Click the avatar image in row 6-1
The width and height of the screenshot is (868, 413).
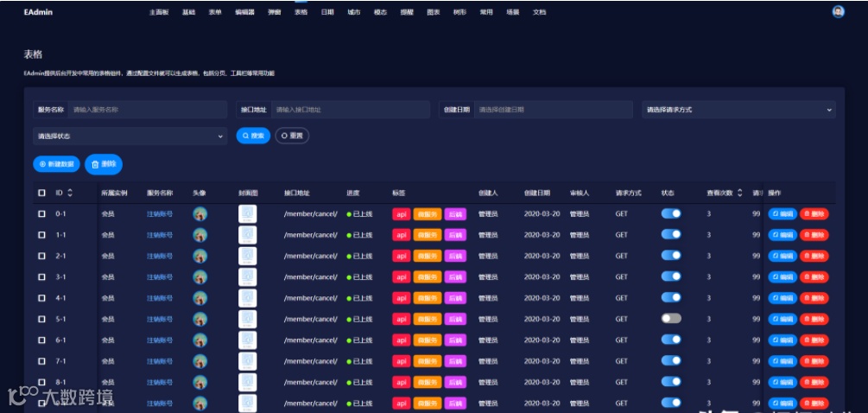pyautogui.click(x=200, y=340)
